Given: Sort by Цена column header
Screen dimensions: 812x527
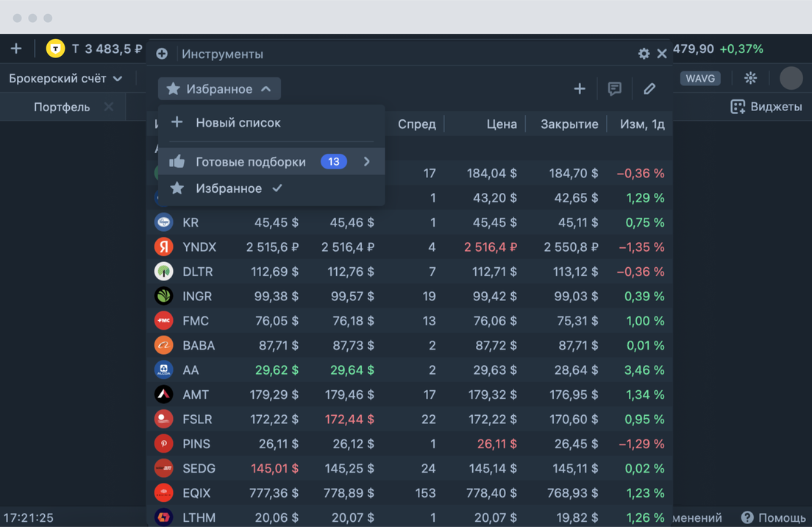Looking at the screenshot, I should pos(502,124).
